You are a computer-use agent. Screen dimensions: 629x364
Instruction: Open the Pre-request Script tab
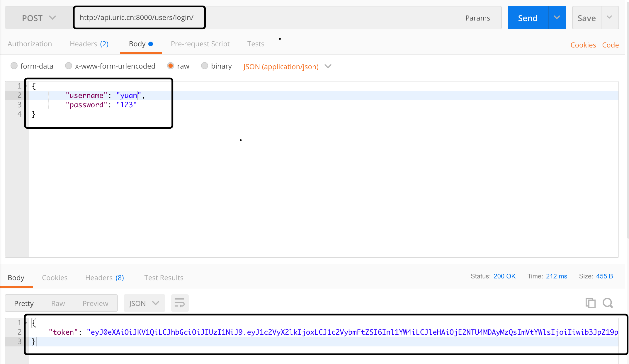tap(200, 44)
